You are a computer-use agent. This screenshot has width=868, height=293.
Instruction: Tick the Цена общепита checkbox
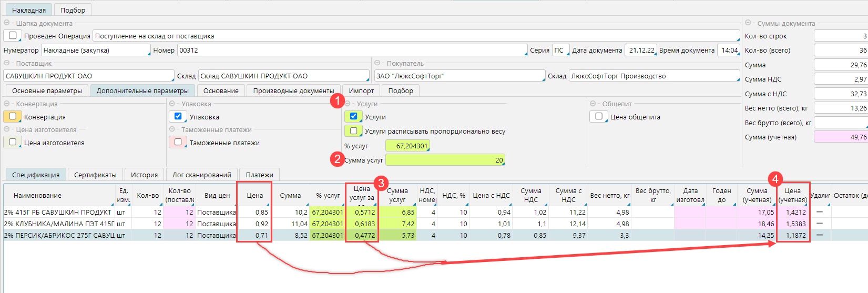(599, 116)
